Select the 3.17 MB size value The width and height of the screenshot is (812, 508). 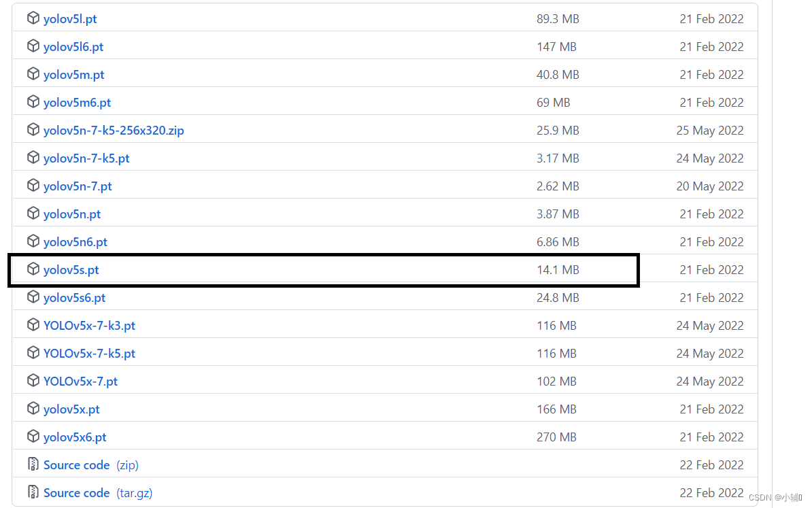[x=558, y=158]
